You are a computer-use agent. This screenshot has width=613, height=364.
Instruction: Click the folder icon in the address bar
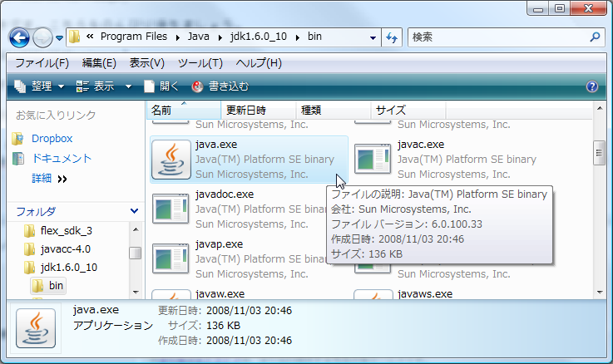pos(74,37)
